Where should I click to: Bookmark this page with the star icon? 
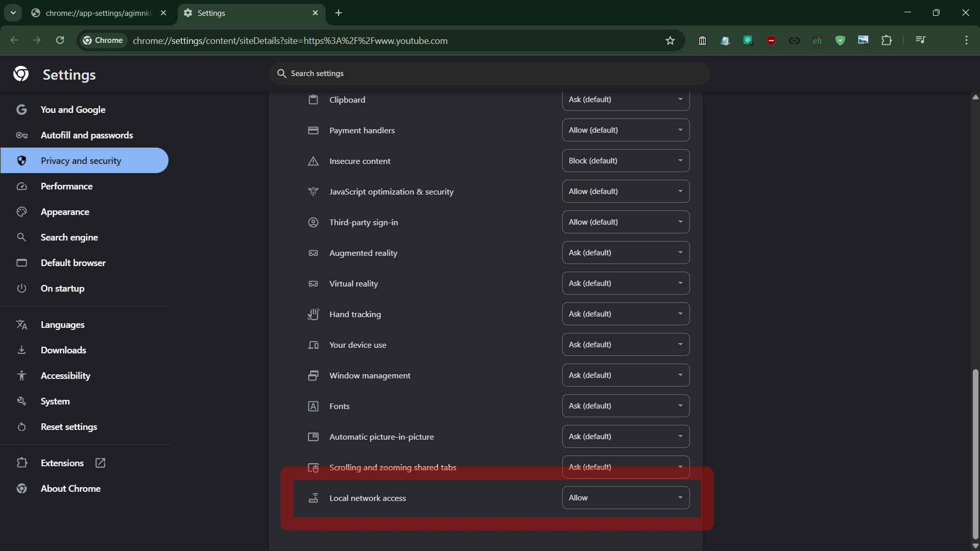670,41
